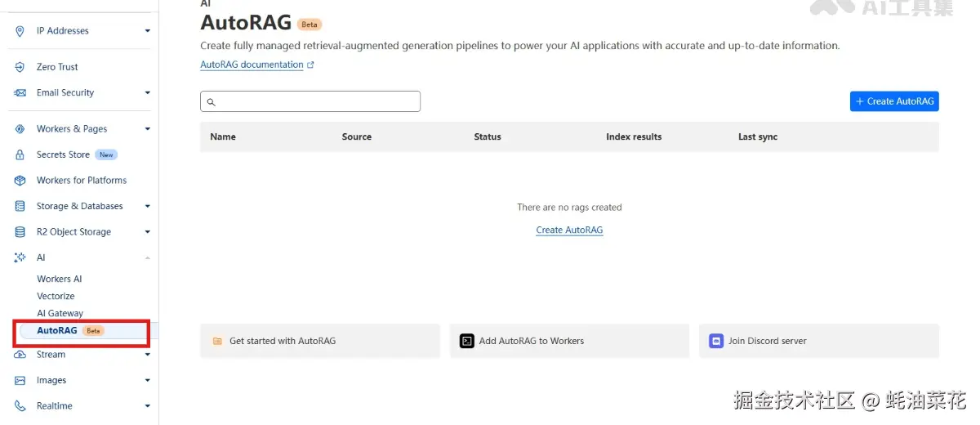Click the Source column header

[357, 137]
